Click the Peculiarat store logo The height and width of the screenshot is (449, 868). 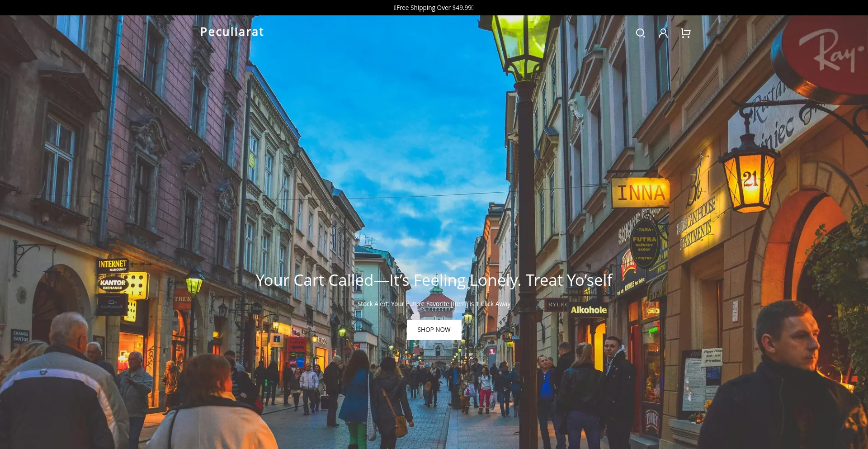232,32
